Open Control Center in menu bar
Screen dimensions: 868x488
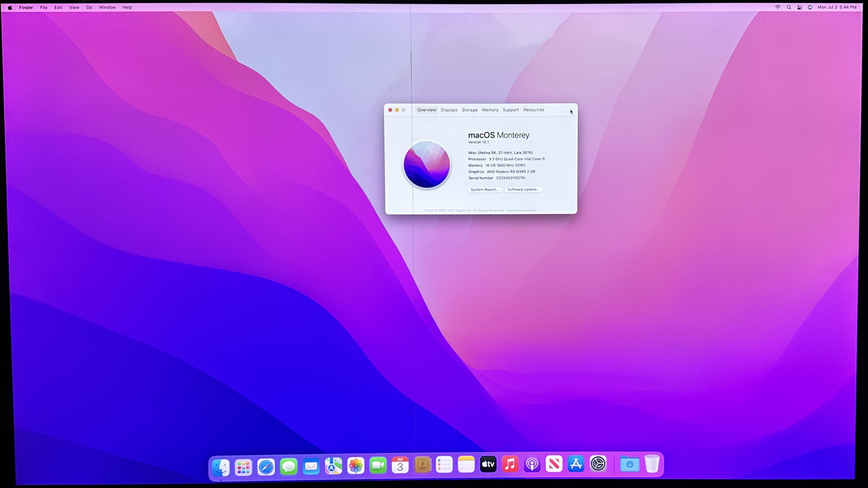[x=799, y=7]
